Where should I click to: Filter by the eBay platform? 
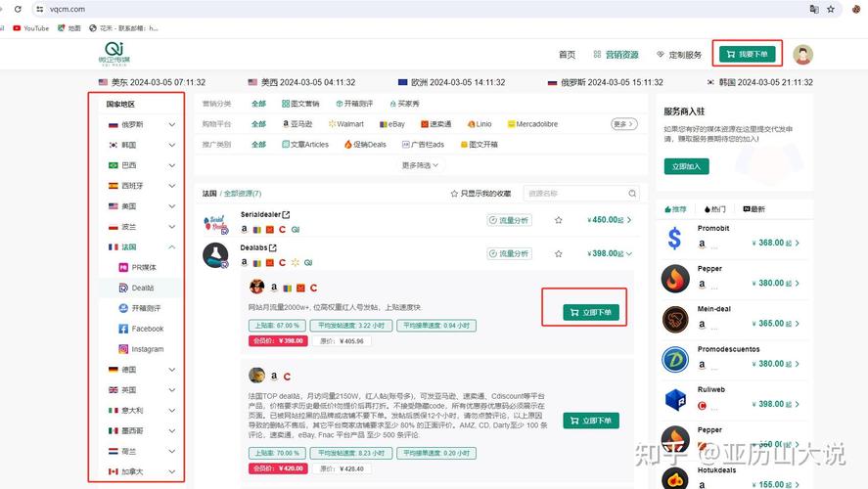click(392, 124)
